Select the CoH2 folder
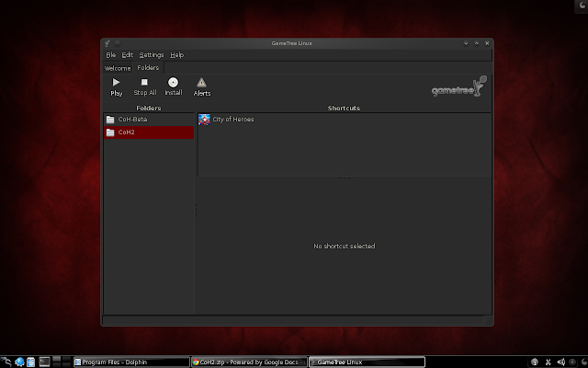The height and width of the screenshot is (368, 588). pyautogui.click(x=149, y=132)
